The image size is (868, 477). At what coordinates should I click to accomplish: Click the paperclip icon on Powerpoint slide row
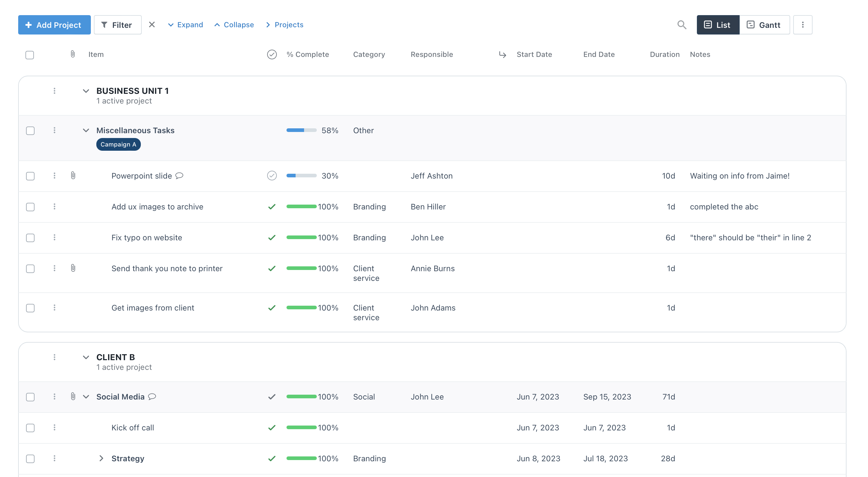click(x=73, y=175)
